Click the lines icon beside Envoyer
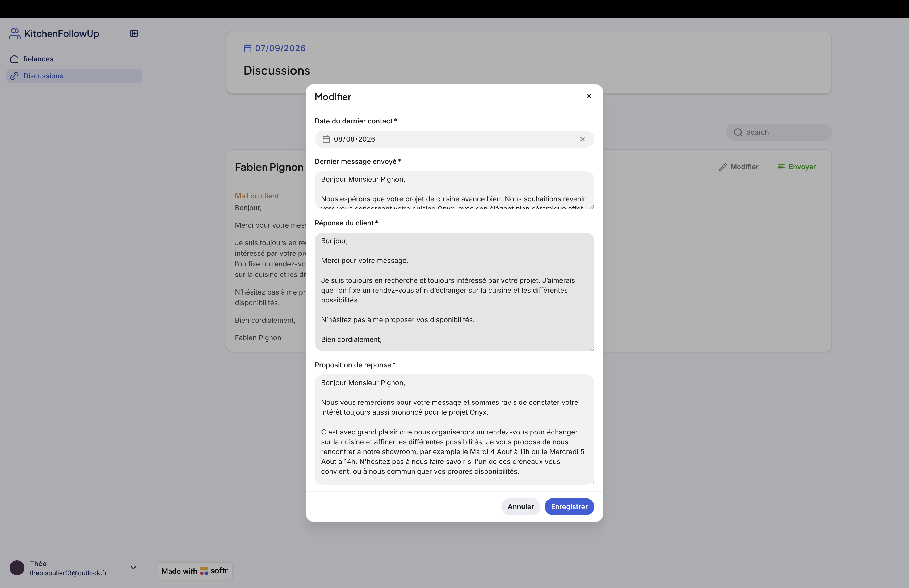The height and width of the screenshot is (588, 909). pyautogui.click(x=781, y=167)
